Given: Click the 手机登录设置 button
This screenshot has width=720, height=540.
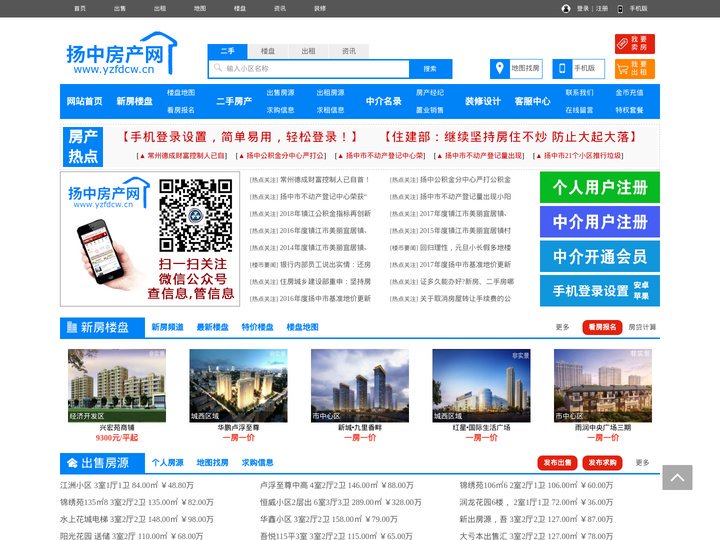Looking at the screenshot, I should tap(600, 291).
